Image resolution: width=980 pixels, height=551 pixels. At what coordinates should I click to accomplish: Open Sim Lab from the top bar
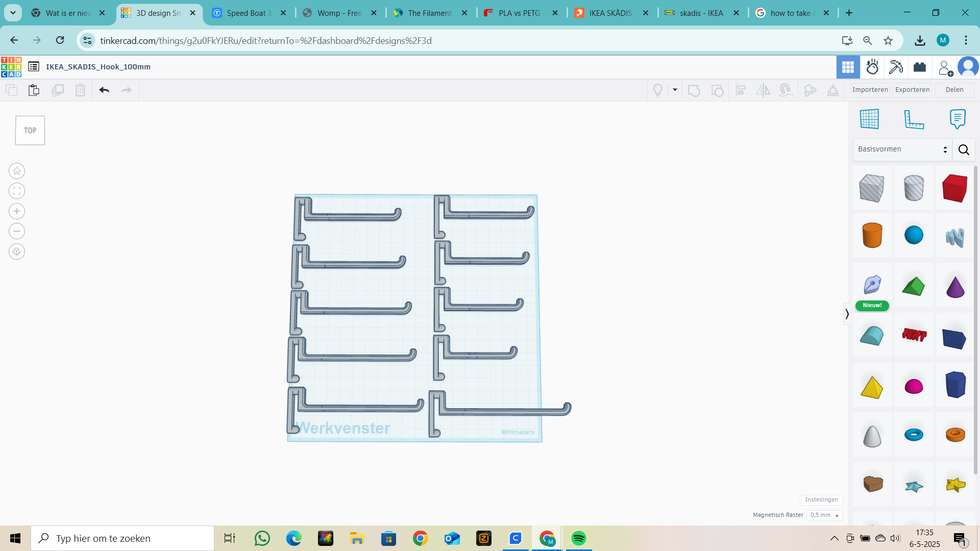click(x=872, y=67)
